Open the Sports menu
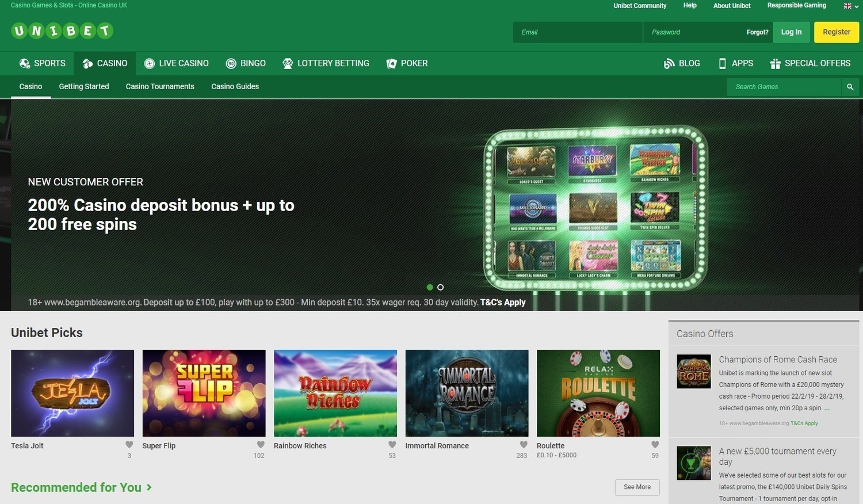 43,63
